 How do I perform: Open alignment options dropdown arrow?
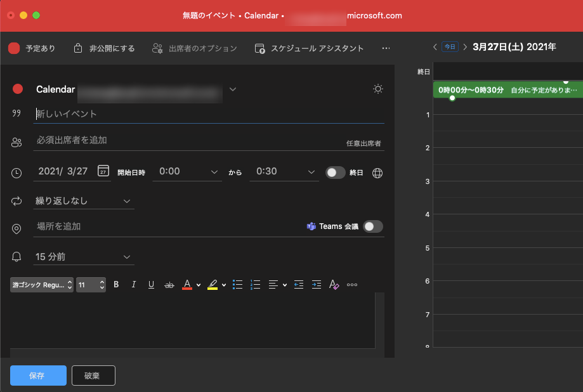(x=285, y=285)
